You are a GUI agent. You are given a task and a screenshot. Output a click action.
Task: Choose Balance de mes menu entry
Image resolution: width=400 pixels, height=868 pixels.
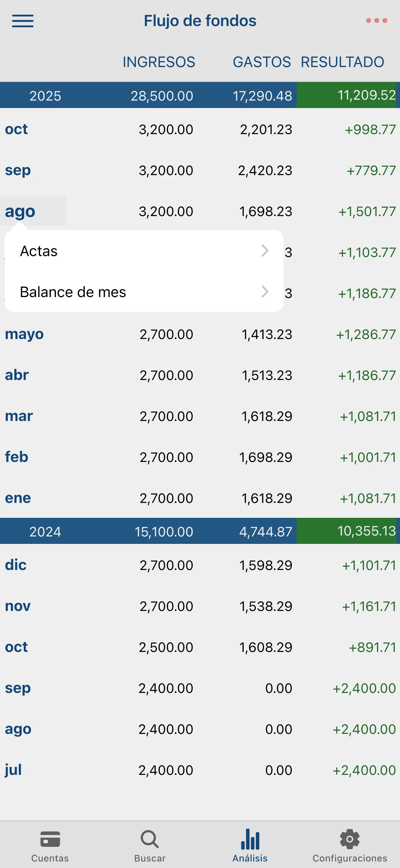(x=73, y=292)
